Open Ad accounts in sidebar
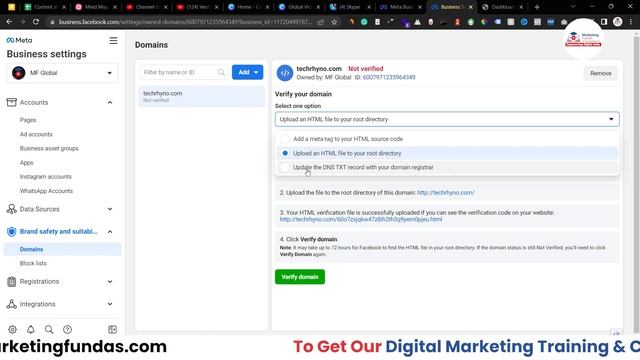This screenshot has width=640, height=360. (36, 134)
